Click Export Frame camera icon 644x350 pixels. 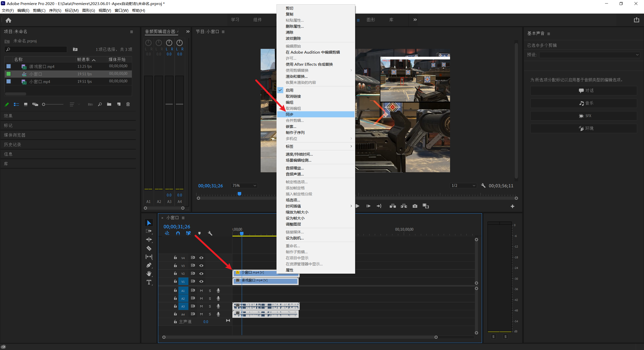pos(415,206)
